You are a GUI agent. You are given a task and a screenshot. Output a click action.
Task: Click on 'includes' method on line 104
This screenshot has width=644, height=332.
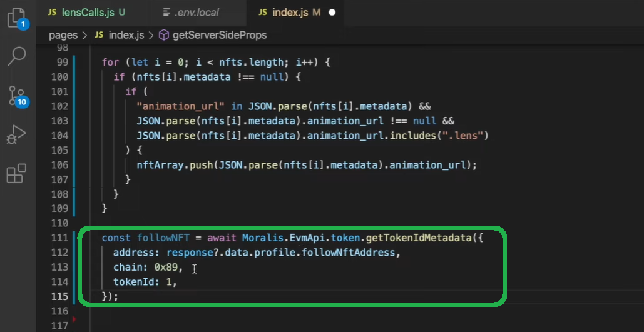(x=414, y=136)
